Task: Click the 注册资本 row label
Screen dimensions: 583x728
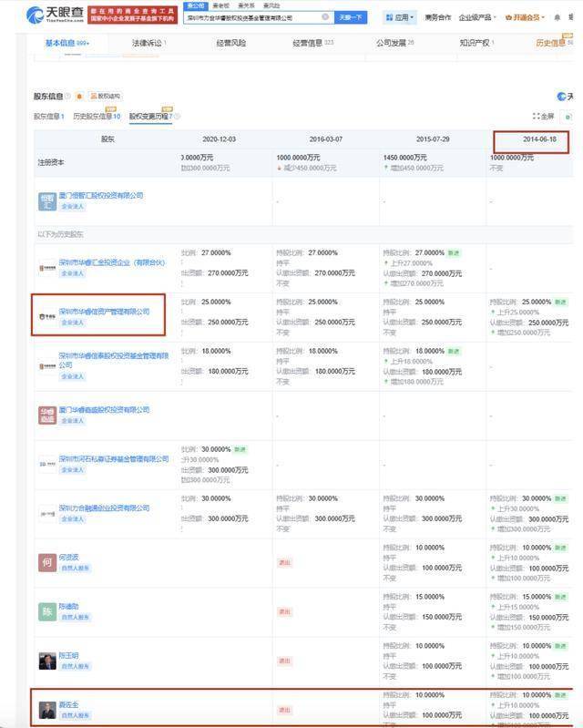Action: pos(51,162)
